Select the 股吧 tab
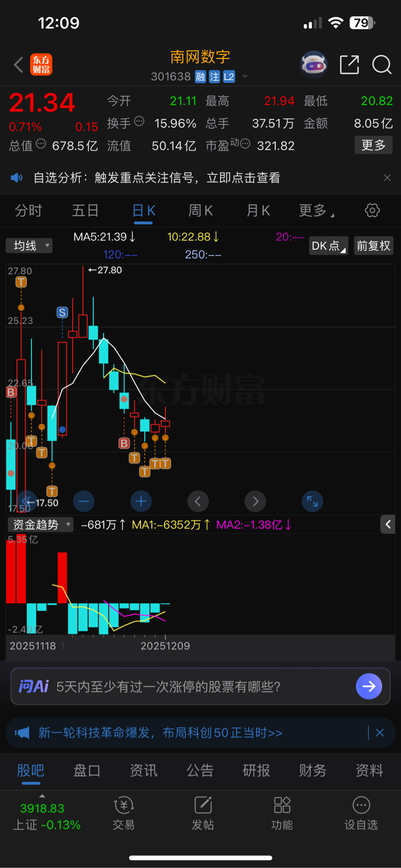Screen dimensions: 401x868 (31, 770)
